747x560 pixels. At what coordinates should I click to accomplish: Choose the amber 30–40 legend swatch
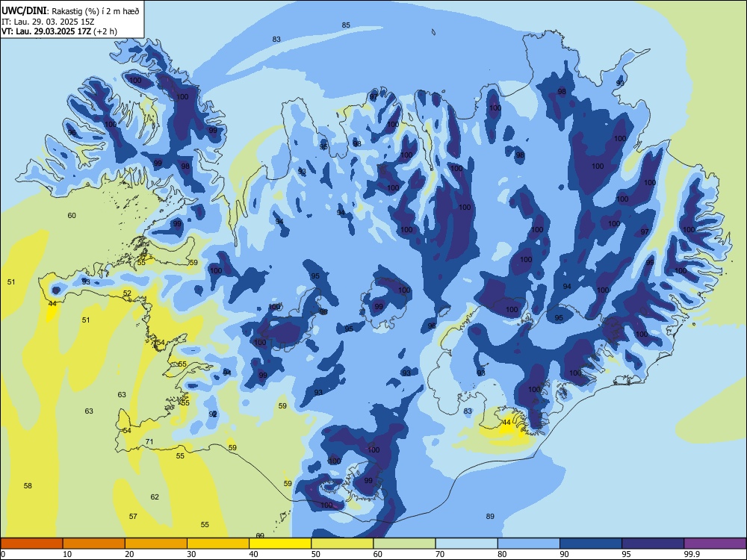click(x=218, y=544)
